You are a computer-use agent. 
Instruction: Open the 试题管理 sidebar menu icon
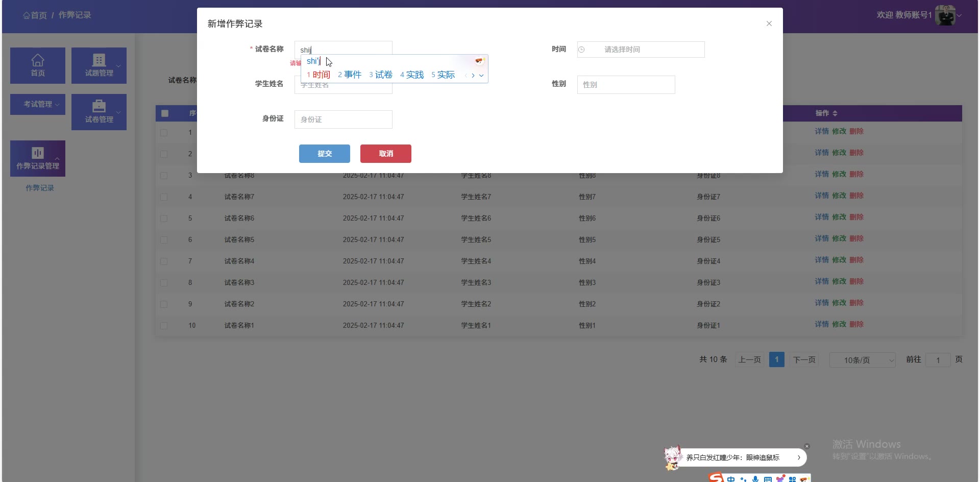pos(99,61)
